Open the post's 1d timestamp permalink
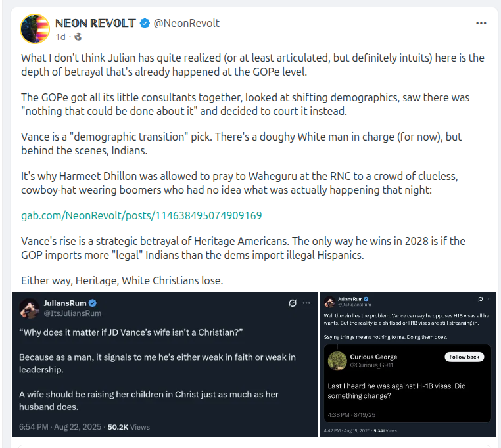This screenshot has height=448, width=501. pos(60,37)
